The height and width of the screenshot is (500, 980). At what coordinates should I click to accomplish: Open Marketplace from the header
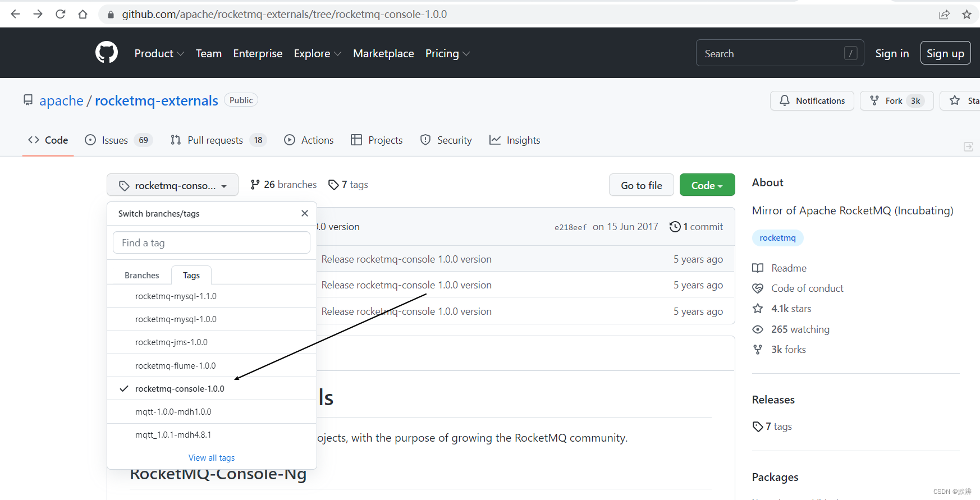[x=383, y=53]
